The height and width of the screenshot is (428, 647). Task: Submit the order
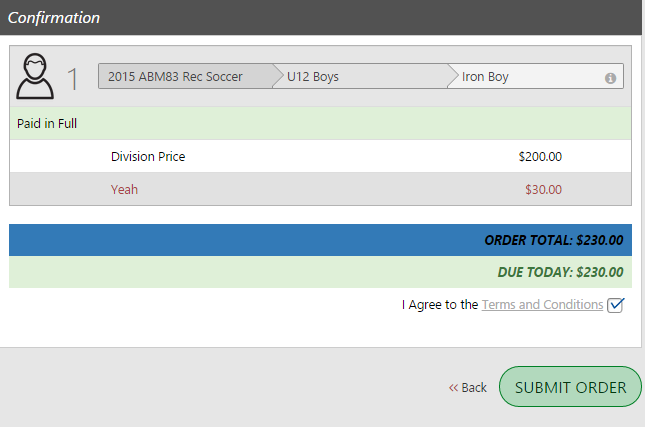click(570, 387)
